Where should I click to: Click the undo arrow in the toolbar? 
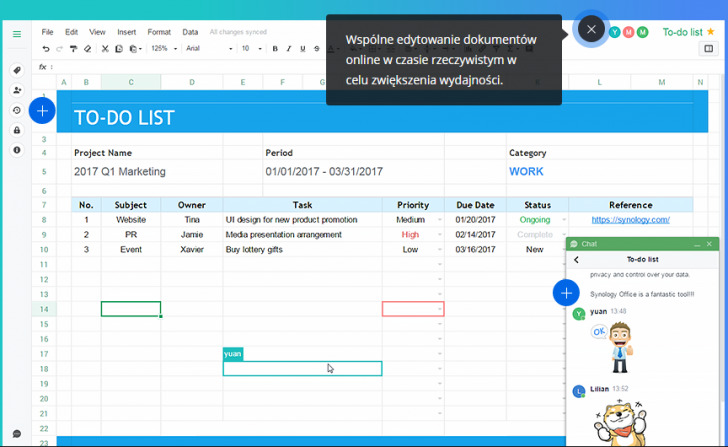click(x=46, y=48)
